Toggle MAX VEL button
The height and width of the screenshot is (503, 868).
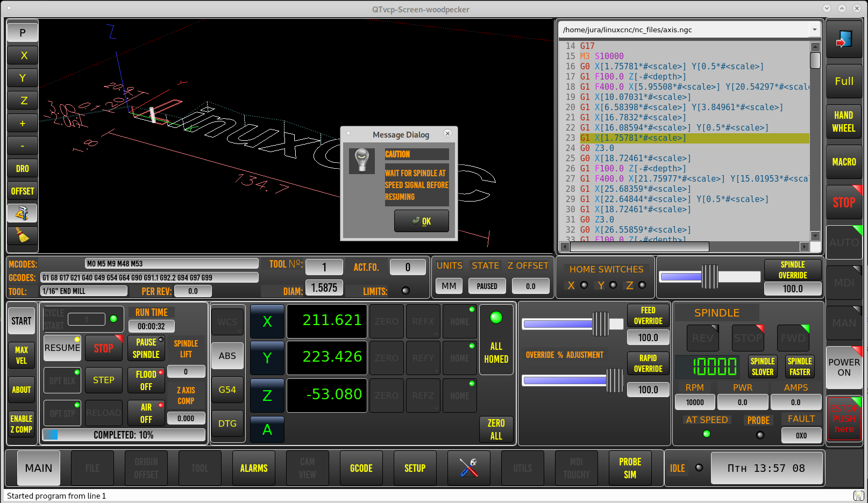tap(22, 355)
